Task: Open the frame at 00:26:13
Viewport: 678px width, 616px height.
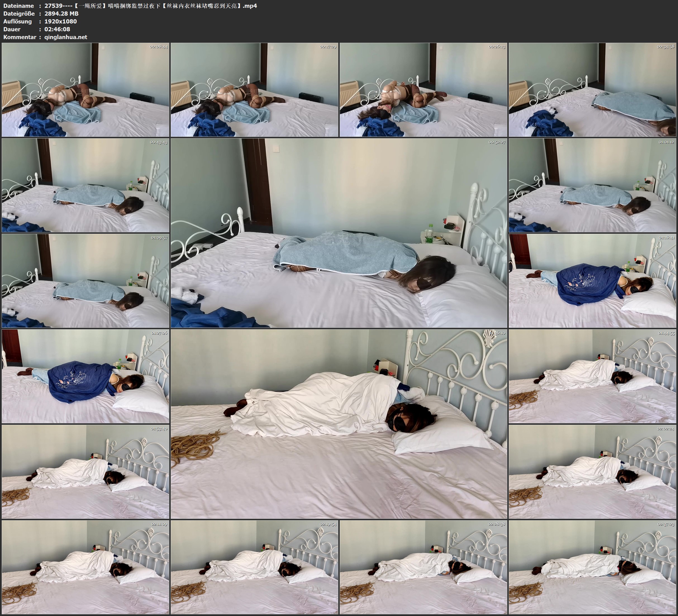Action: pos(424,90)
